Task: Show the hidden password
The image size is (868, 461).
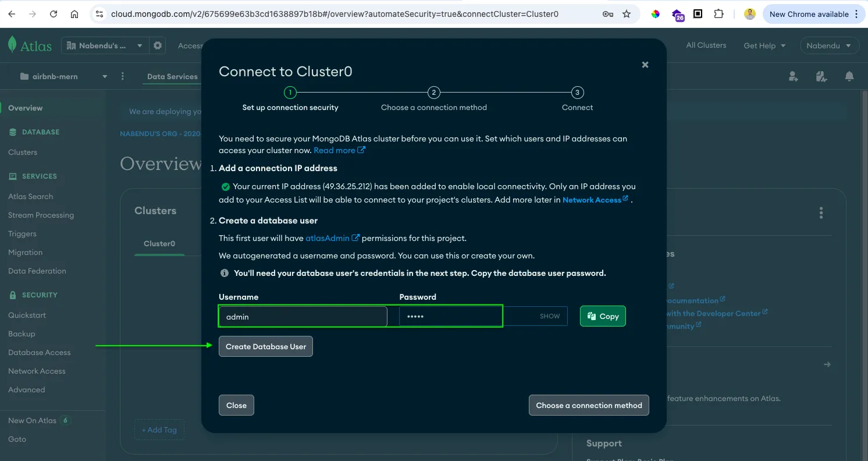Action: pyautogui.click(x=550, y=316)
